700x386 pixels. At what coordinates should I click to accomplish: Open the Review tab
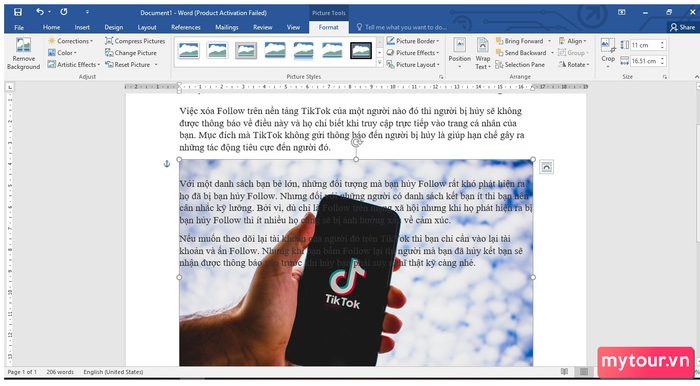point(262,27)
